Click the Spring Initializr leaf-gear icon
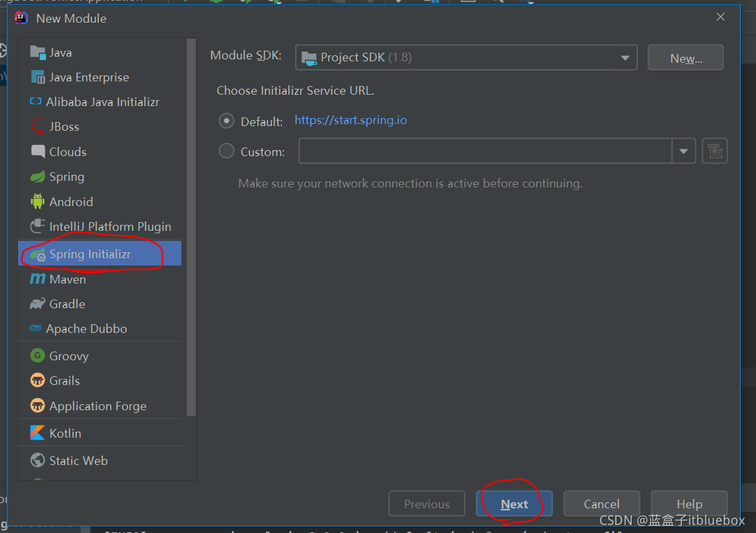The image size is (756, 533). click(37, 254)
